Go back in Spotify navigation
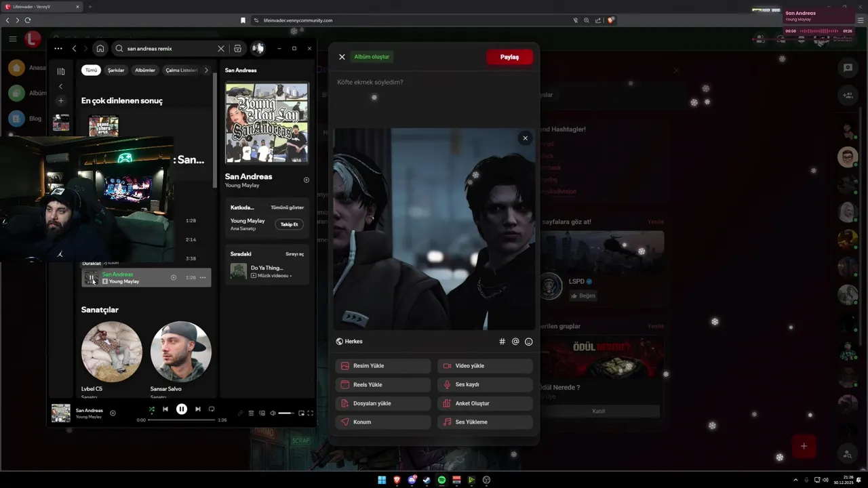This screenshot has width=868, height=488. [x=74, y=49]
